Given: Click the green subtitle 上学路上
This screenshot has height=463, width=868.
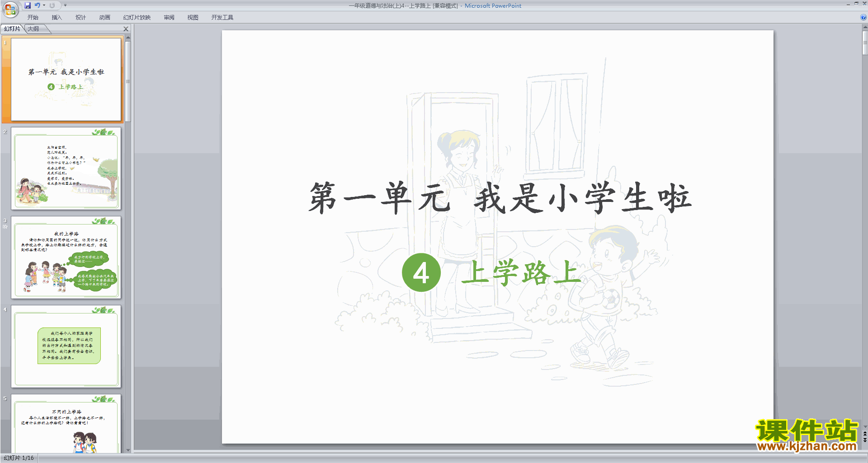Looking at the screenshot, I should (x=521, y=272).
